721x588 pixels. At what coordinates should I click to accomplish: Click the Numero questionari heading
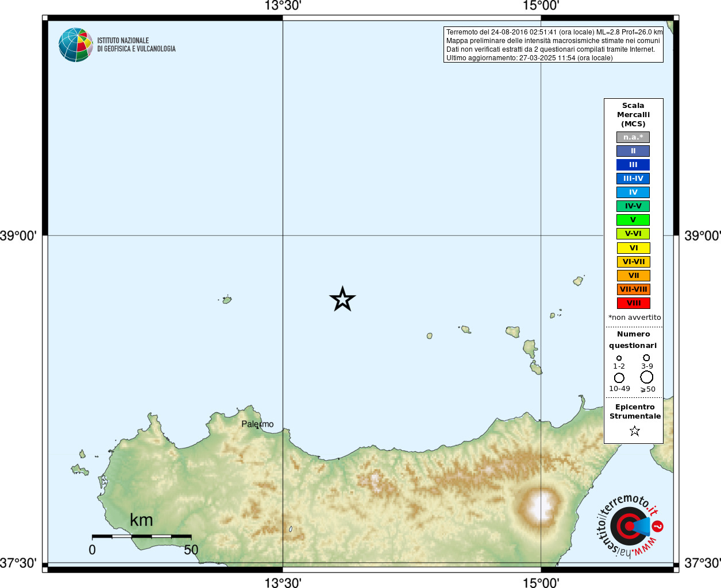click(x=633, y=340)
